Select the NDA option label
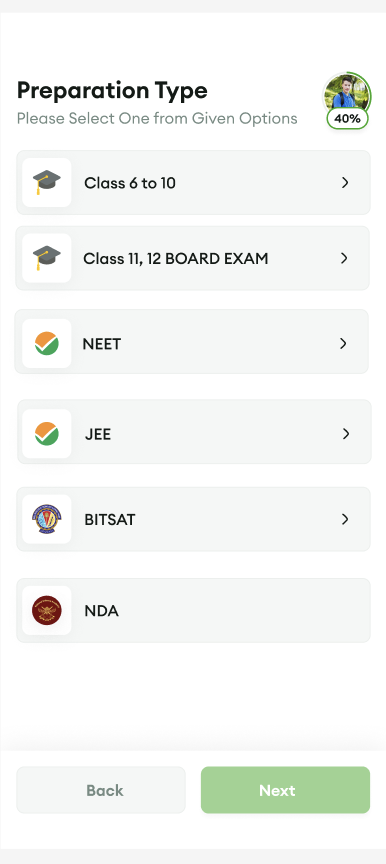Screen dimensions: 386x864 tap(101, 611)
